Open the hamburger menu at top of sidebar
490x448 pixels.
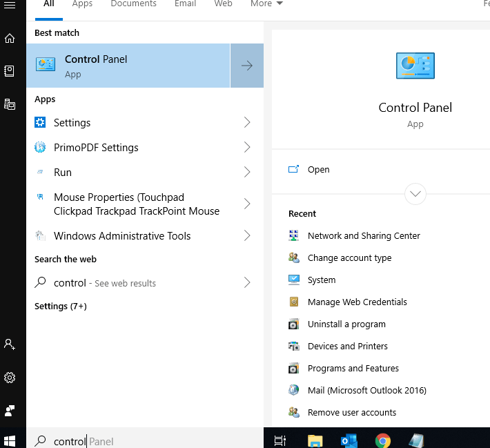[10, 5]
